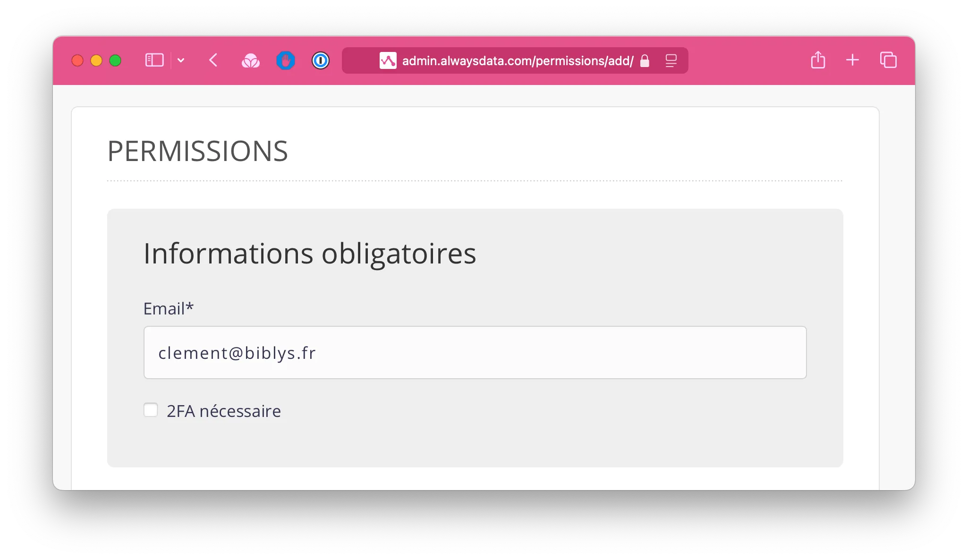Image resolution: width=968 pixels, height=560 pixels.
Task: Maximize the window with the green button
Action: 115,60
